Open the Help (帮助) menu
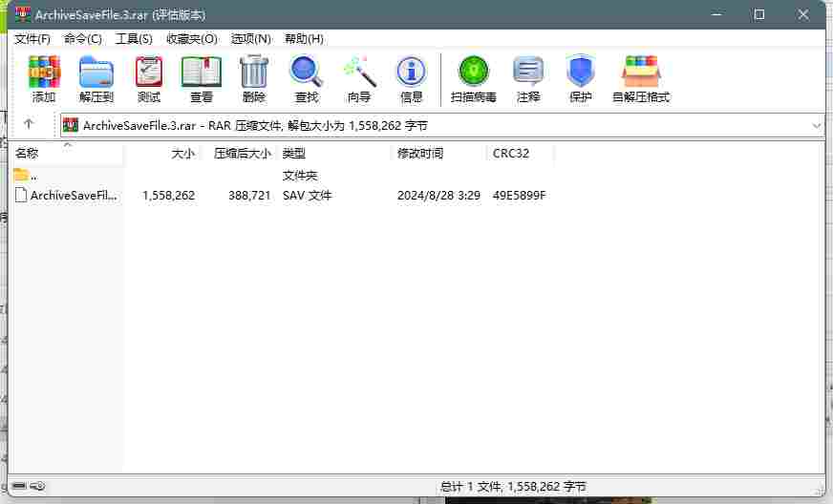The height and width of the screenshot is (504, 833). (304, 39)
